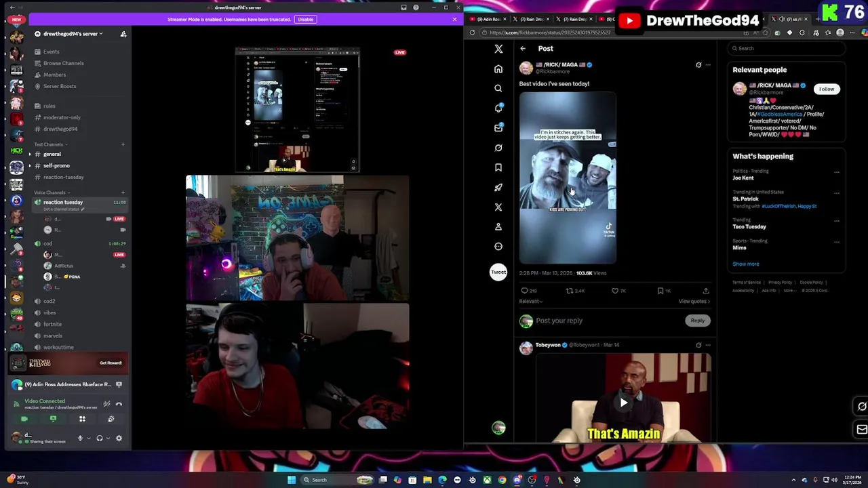868x488 pixels.
Task: Open RICK MAGA post video thumbnail
Action: pyautogui.click(x=568, y=178)
